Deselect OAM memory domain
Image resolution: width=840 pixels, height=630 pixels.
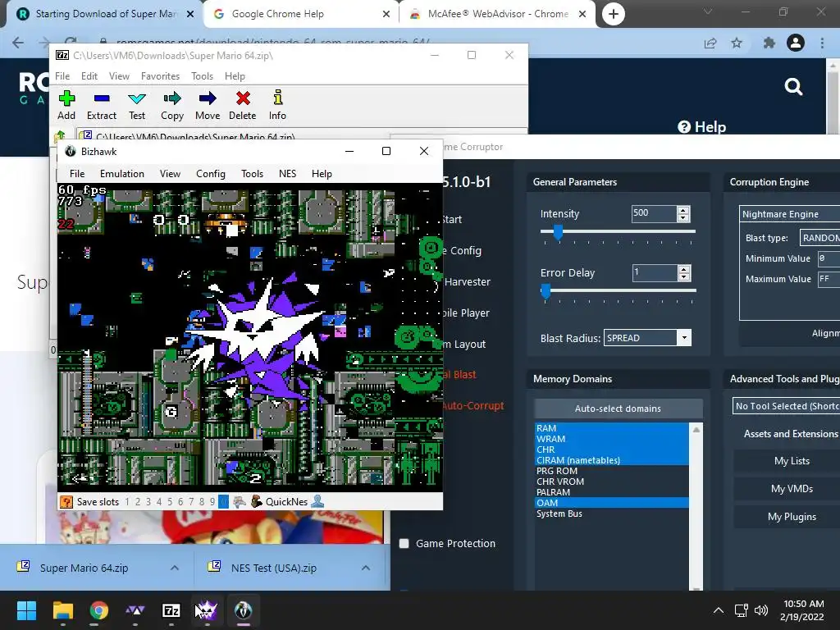pos(611,503)
